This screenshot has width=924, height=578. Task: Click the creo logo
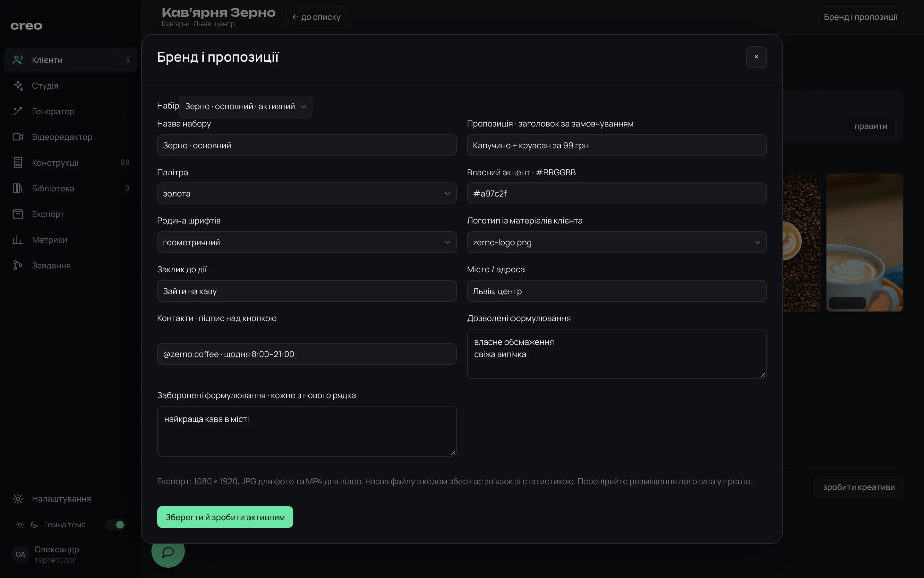[x=26, y=26]
